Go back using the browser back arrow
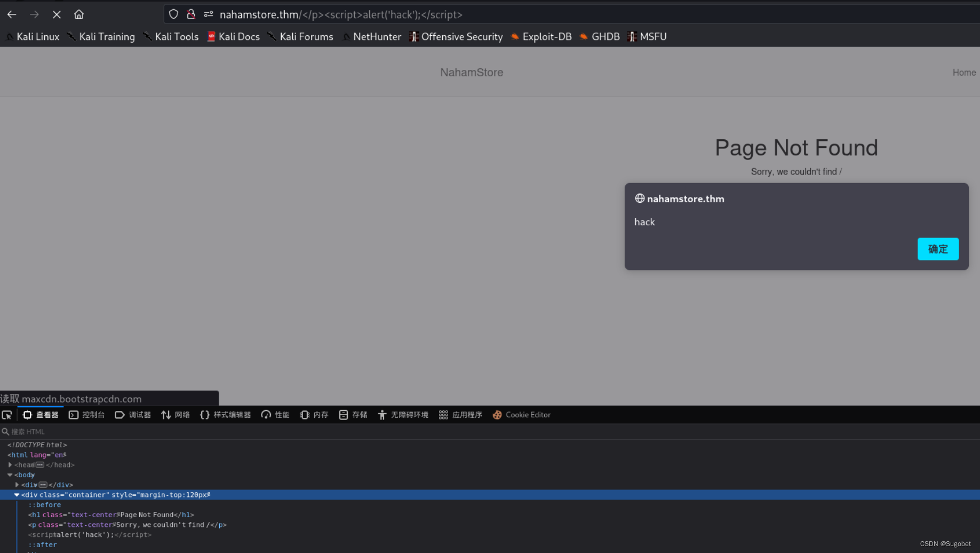Viewport: 980px width, 553px height. [12, 14]
